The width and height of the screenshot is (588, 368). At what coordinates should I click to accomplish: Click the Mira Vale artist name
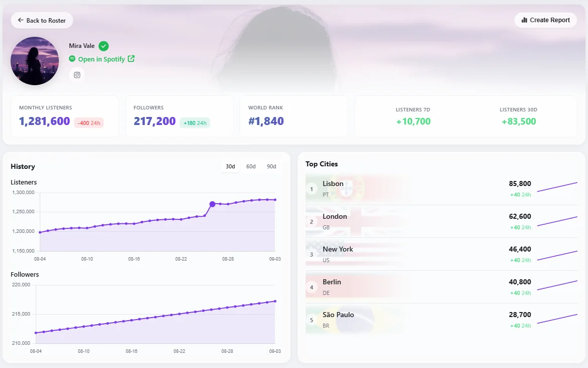point(82,46)
